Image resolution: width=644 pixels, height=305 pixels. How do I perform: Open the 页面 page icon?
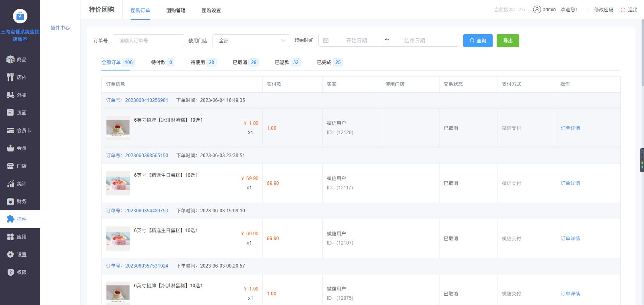pyautogui.click(x=10, y=113)
